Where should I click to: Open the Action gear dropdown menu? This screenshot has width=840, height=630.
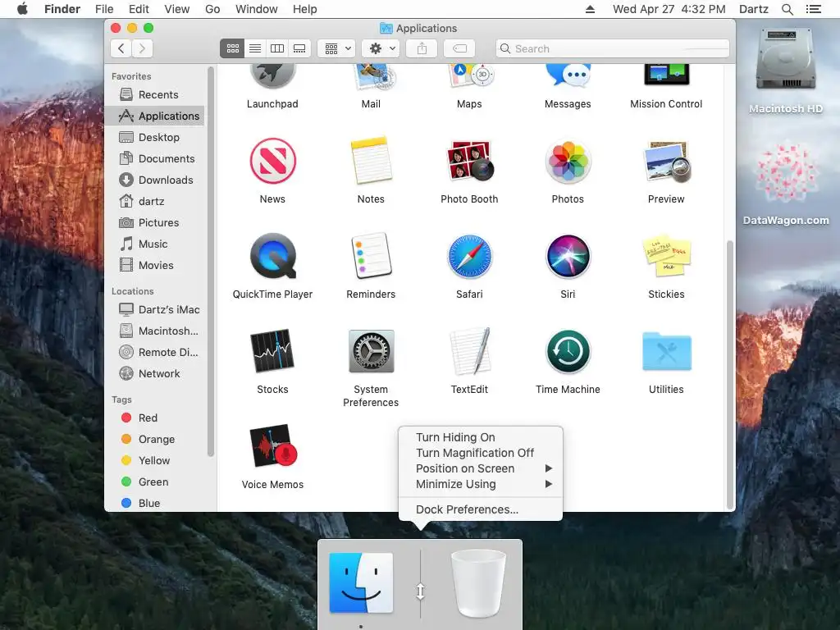tap(381, 48)
